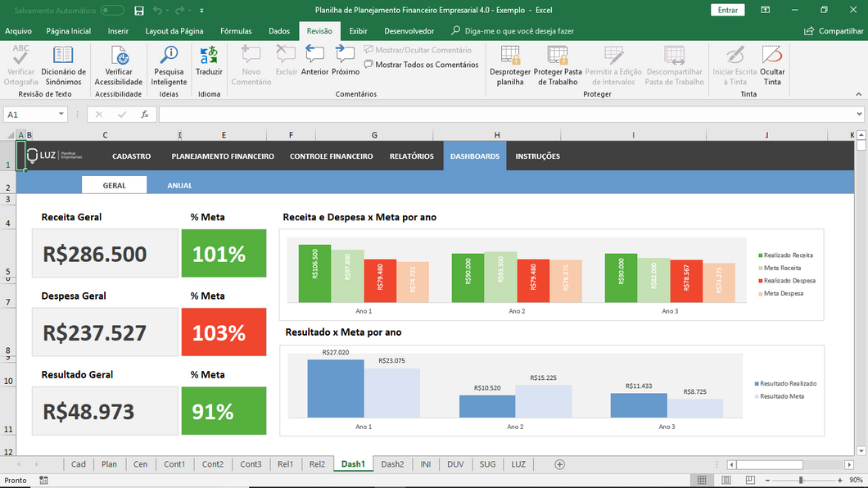Collapse the ribbon with the chevron

pyautogui.click(x=859, y=94)
